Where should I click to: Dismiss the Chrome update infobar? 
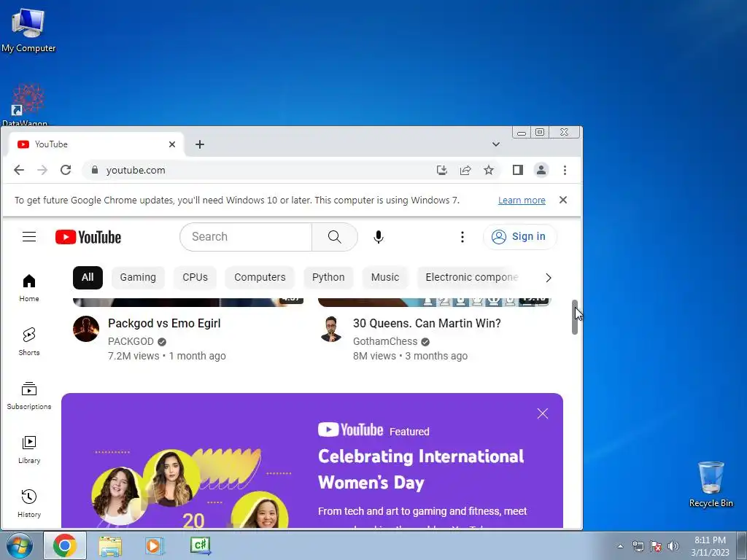pos(563,200)
